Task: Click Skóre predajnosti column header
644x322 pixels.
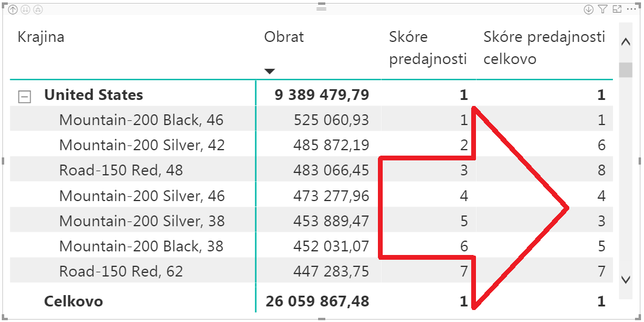Action: point(428,48)
